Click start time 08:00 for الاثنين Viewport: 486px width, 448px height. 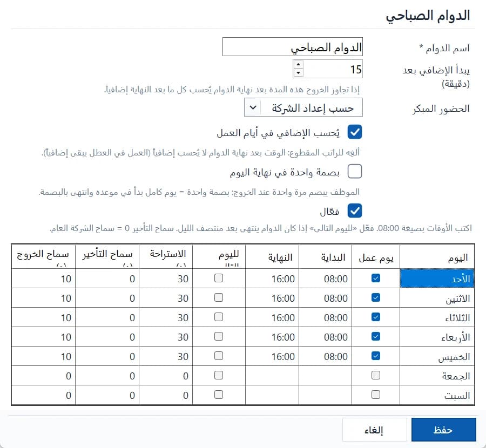[x=326, y=298]
